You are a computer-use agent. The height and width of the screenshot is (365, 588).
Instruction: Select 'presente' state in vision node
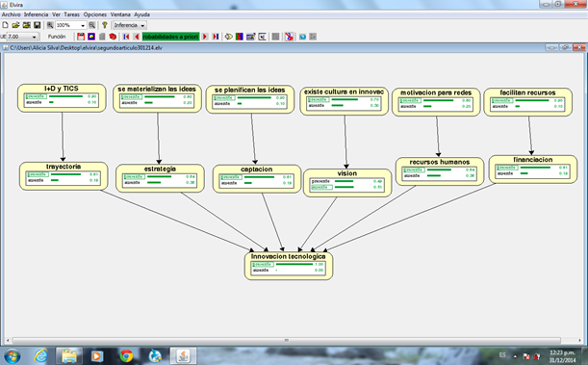pyautogui.click(x=320, y=181)
